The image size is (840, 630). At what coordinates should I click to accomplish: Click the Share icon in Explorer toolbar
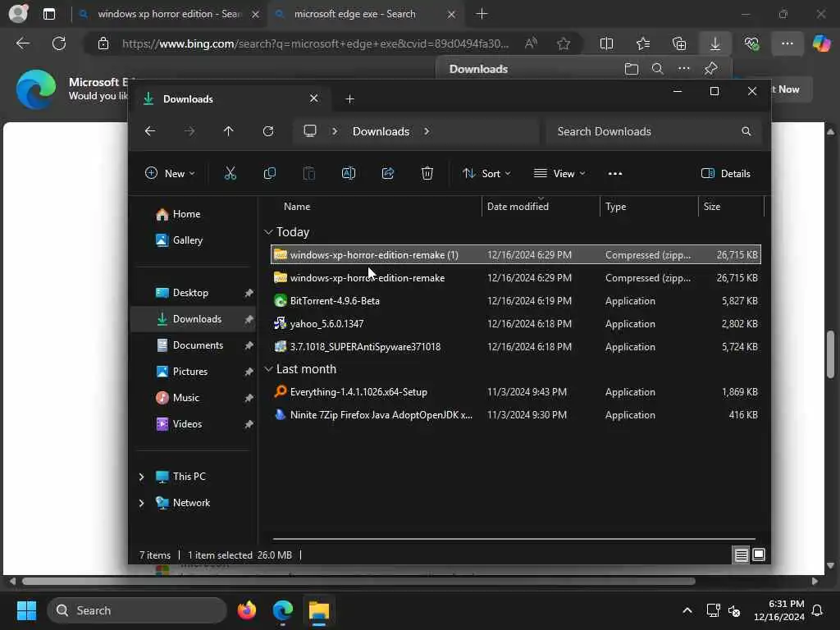(x=388, y=173)
